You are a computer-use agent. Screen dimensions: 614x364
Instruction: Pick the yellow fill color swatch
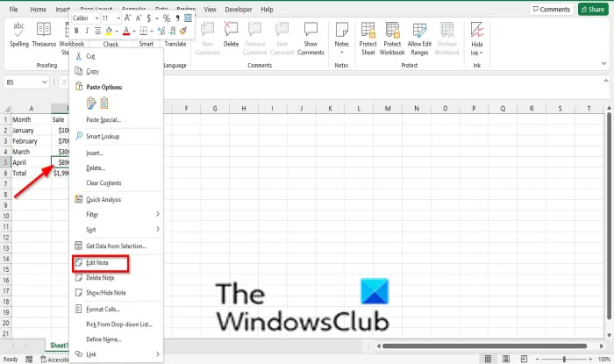[x=109, y=31]
